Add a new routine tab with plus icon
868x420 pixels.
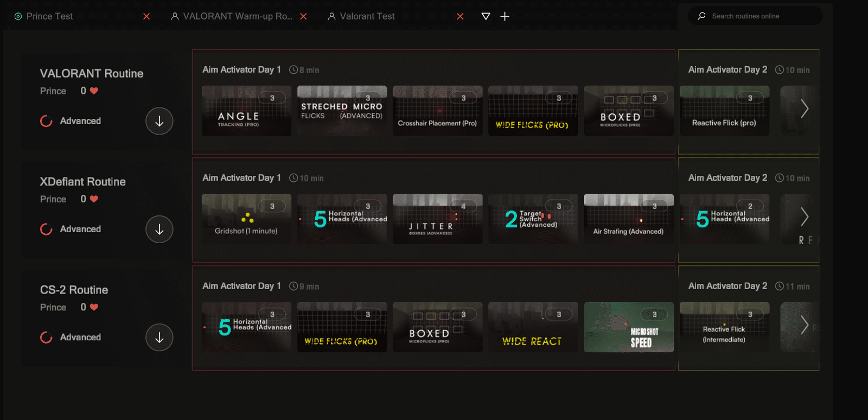click(505, 16)
